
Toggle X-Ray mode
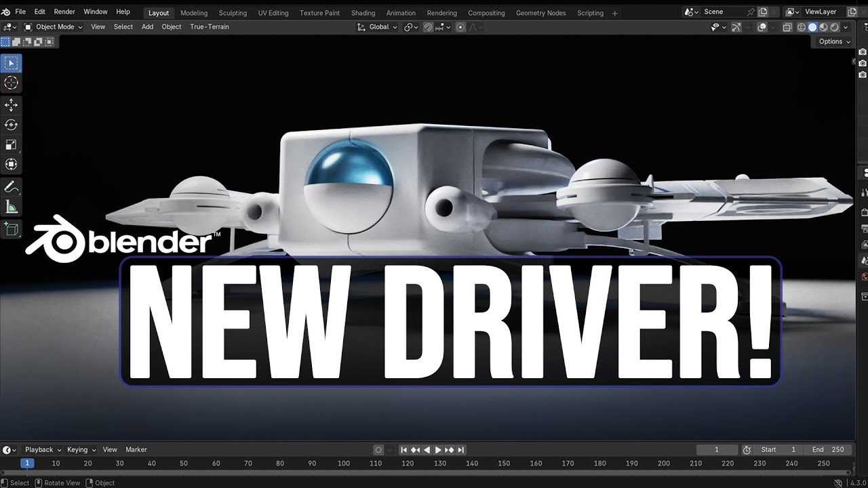(787, 27)
